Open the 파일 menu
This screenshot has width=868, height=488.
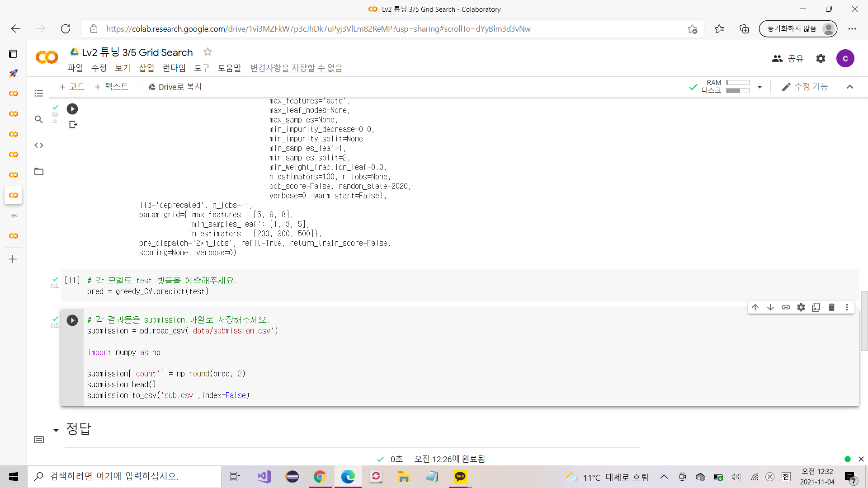pos(75,68)
